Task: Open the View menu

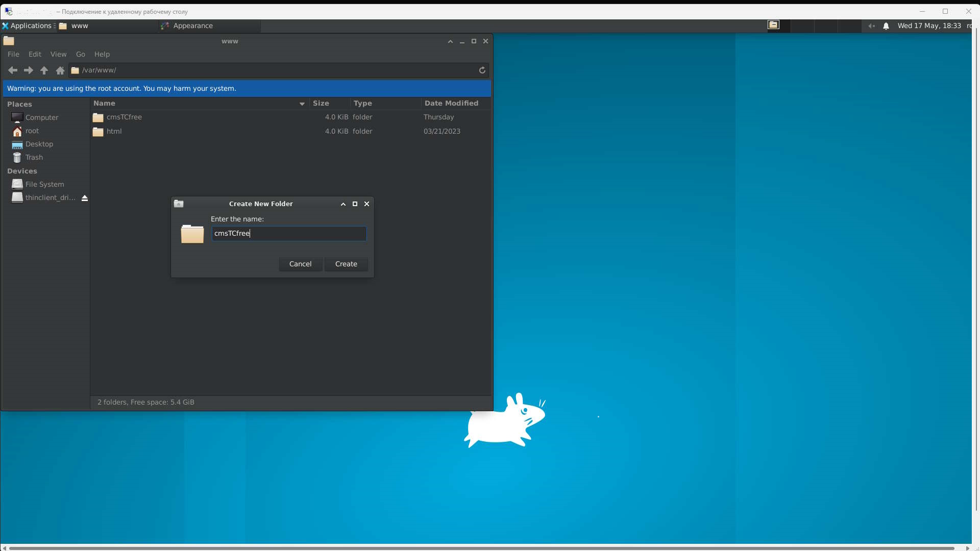Action: pos(58,54)
